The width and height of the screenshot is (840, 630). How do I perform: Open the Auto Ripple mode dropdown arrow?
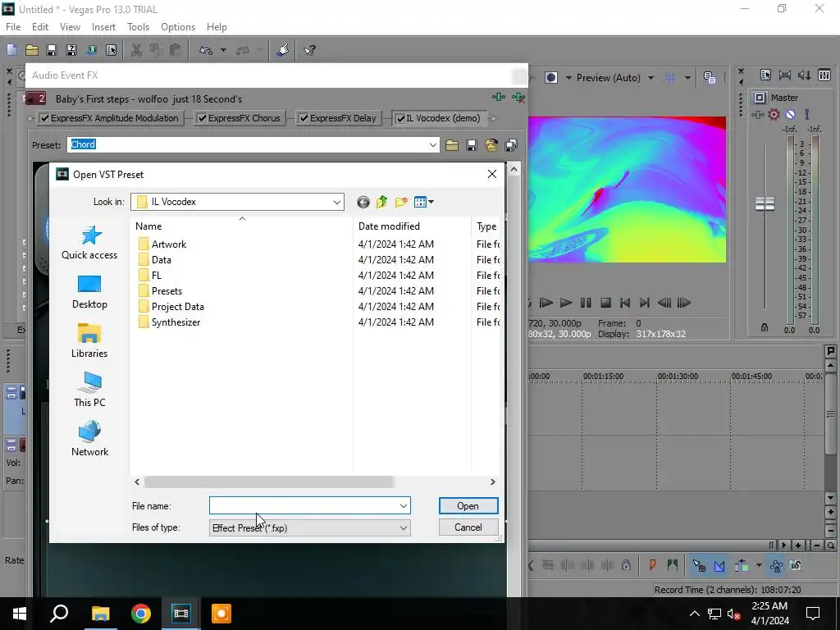click(759, 565)
